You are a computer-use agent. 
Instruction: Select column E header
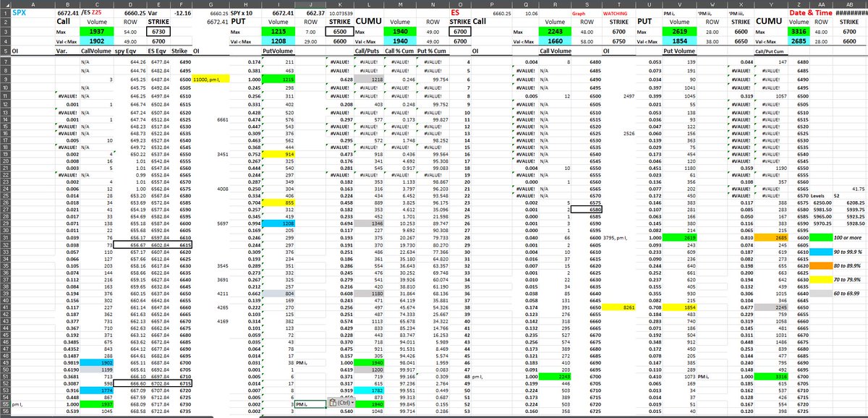(x=160, y=4)
